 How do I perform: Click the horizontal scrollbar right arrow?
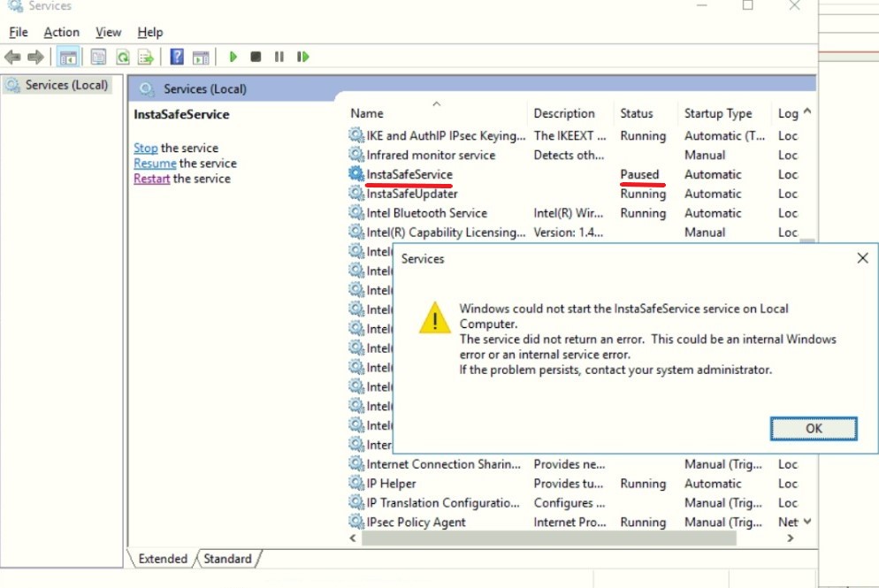tap(791, 538)
